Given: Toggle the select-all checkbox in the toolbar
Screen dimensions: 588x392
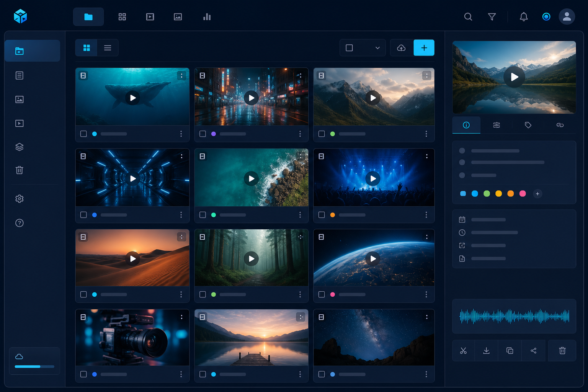Looking at the screenshot, I should tap(349, 48).
